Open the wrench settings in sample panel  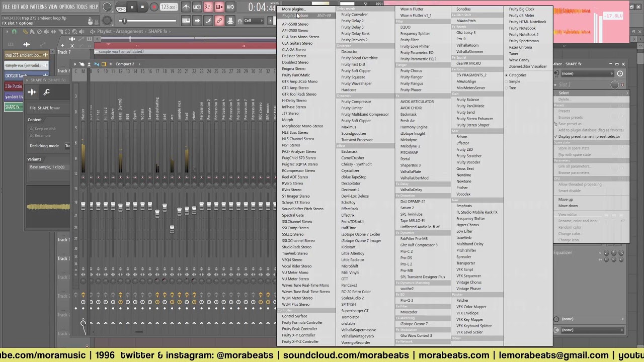point(46,92)
